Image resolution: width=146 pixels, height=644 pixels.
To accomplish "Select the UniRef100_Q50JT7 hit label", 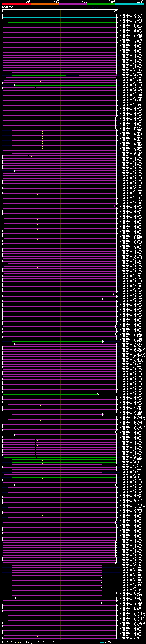I will (131, 15).
